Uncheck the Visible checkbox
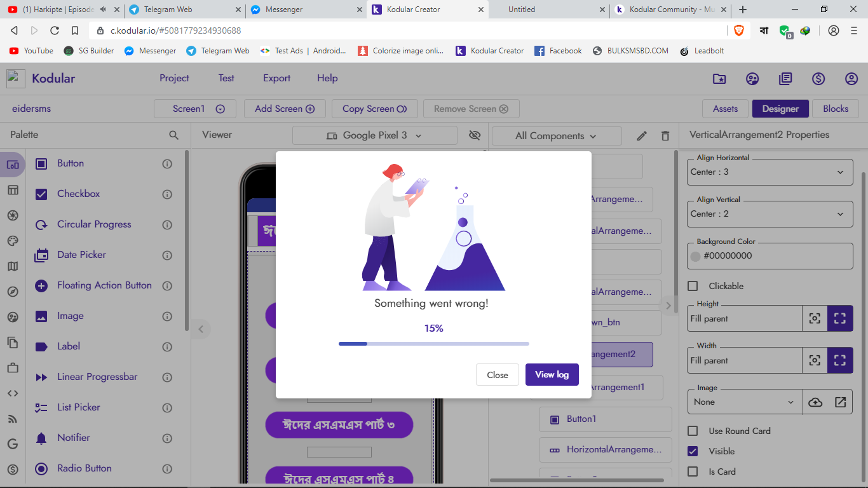868x488 pixels. [693, 451]
